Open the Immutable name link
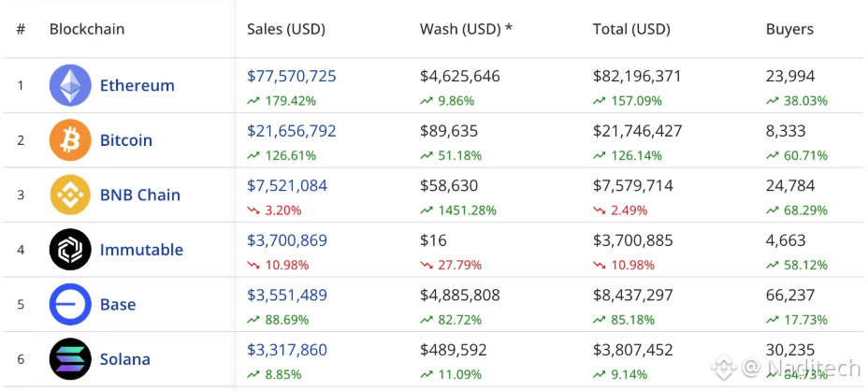This screenshot has height=391, width=868. coord(141,250)
